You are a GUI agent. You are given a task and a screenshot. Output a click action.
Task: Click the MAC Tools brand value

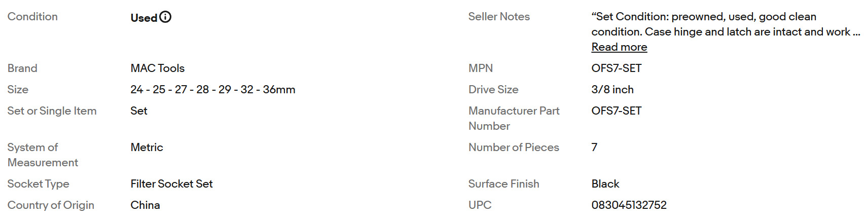(x=157, y=68)
